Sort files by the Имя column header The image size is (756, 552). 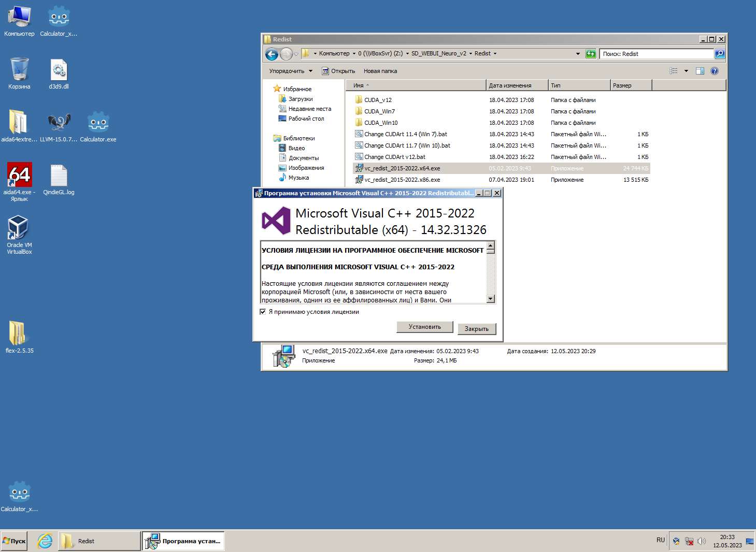tap(416, 85)
